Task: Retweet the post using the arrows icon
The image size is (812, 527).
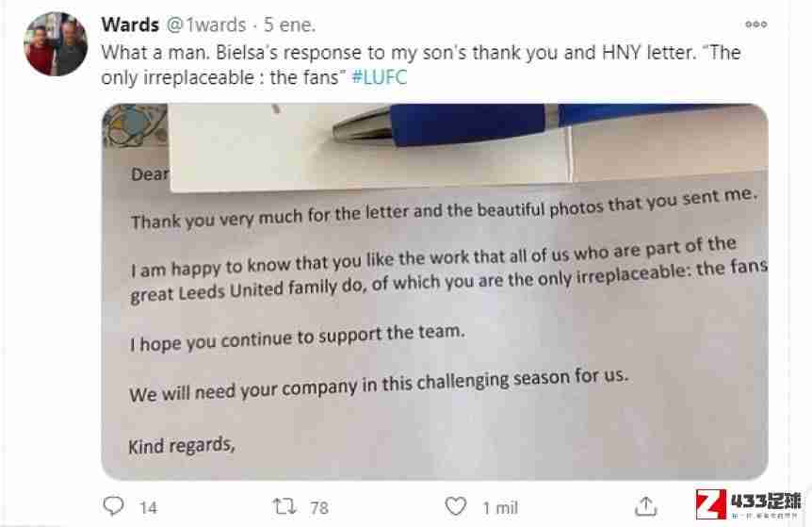Action: (284, 506)
